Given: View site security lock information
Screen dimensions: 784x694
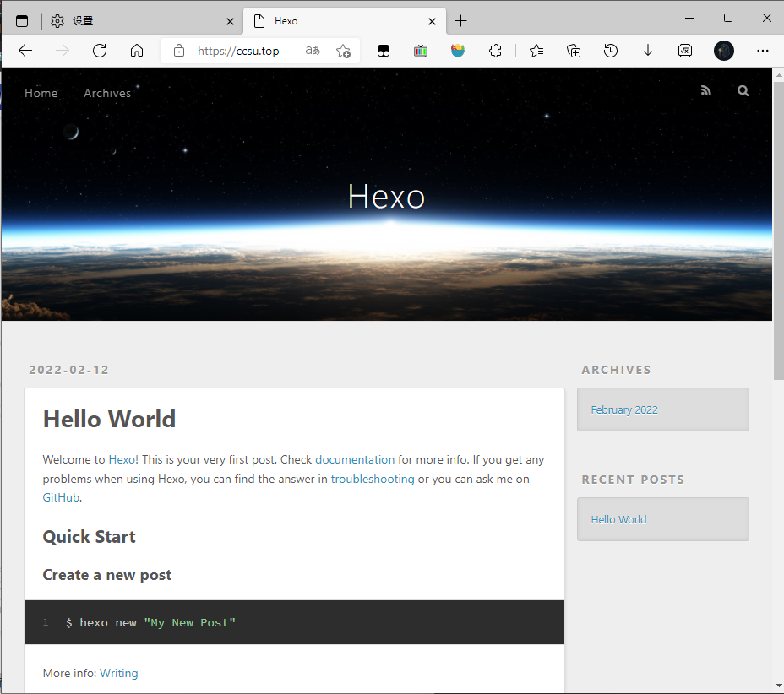Looking at the screenshot, I should pos(179,51).
